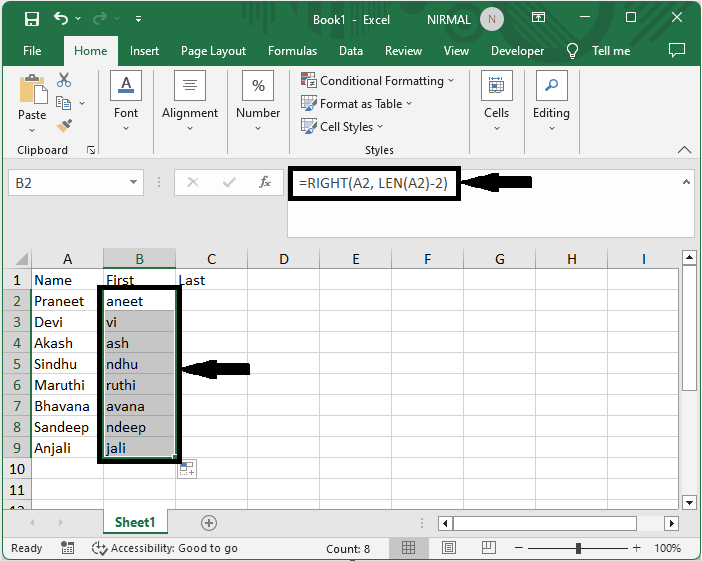Open the File tab
Image resolution: width=702 pixels, height=561 pixels.
pyautogui.click(x=32, y=51)
